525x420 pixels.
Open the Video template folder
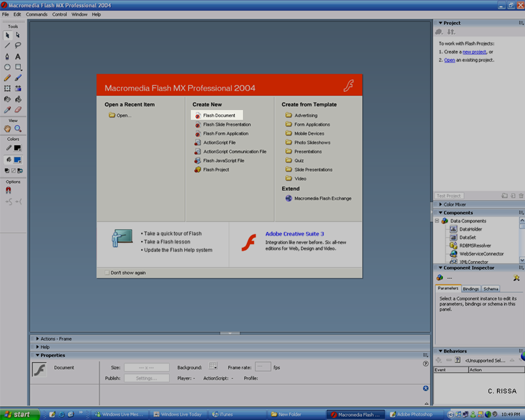[x=296, y=178]
